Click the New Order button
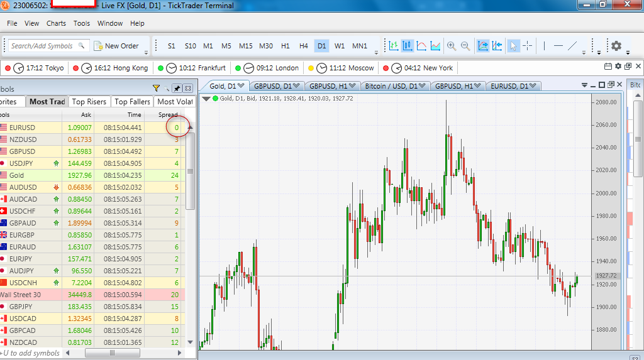The image size is (644, 360). click(116, 46)
